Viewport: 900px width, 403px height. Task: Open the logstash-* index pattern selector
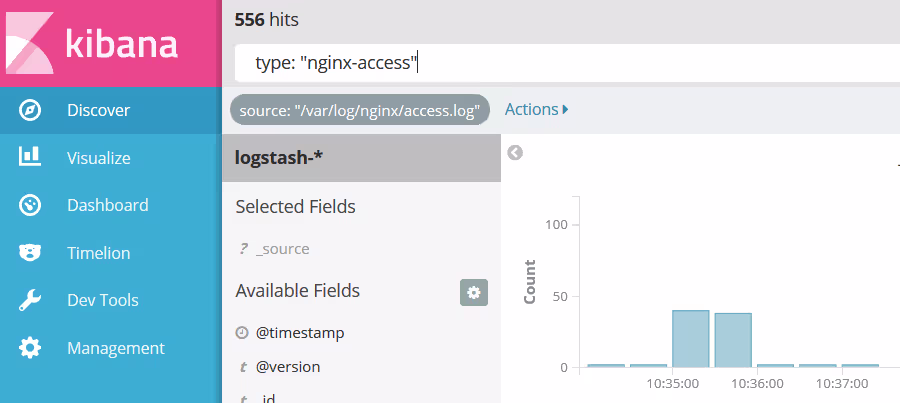(360, 158)
